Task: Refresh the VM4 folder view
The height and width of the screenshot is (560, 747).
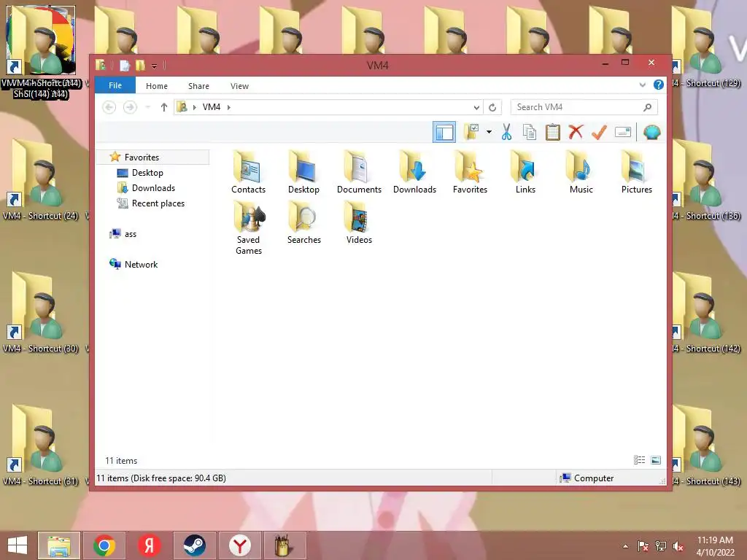Action: pyautogui.click(x=492, y=108)
